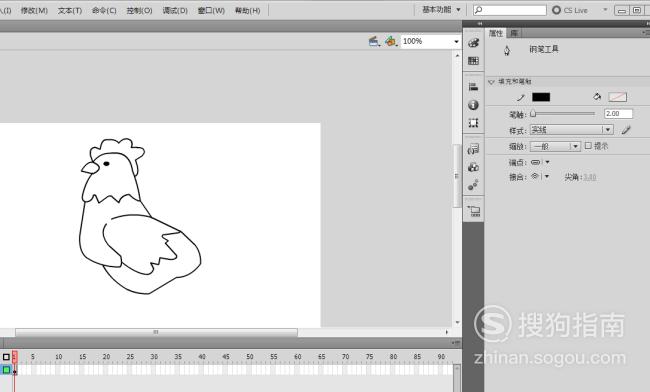
Task: Enable the 提示 hinting checkbox
Action: (x=588, y=145)
